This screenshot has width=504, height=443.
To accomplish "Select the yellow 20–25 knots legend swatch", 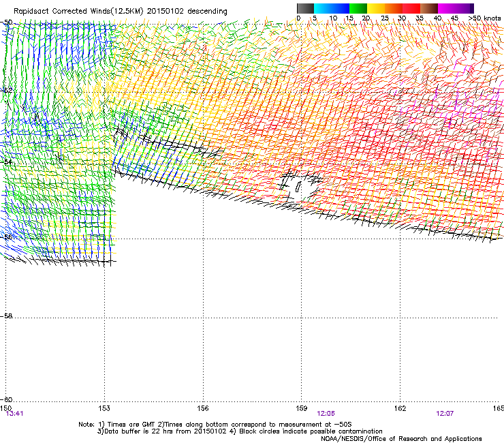I will coord(376,8).
